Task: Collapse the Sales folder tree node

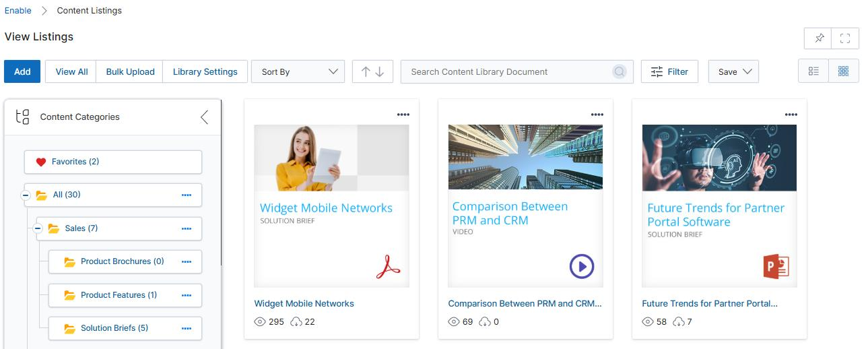Action: [x=38, y=229]
